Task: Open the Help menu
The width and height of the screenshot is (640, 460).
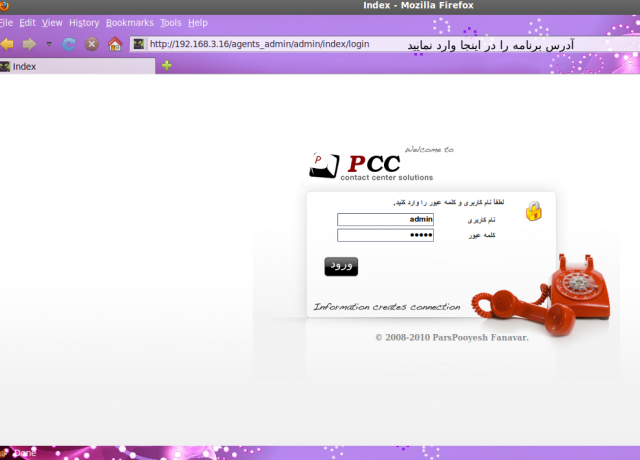Action: point(198,22)
